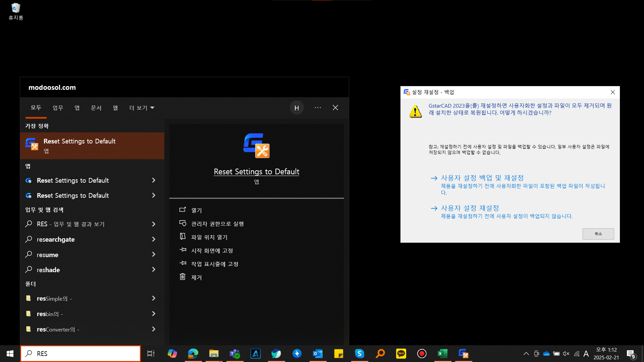Switch to the 문서 search tab

click(96, 108)
